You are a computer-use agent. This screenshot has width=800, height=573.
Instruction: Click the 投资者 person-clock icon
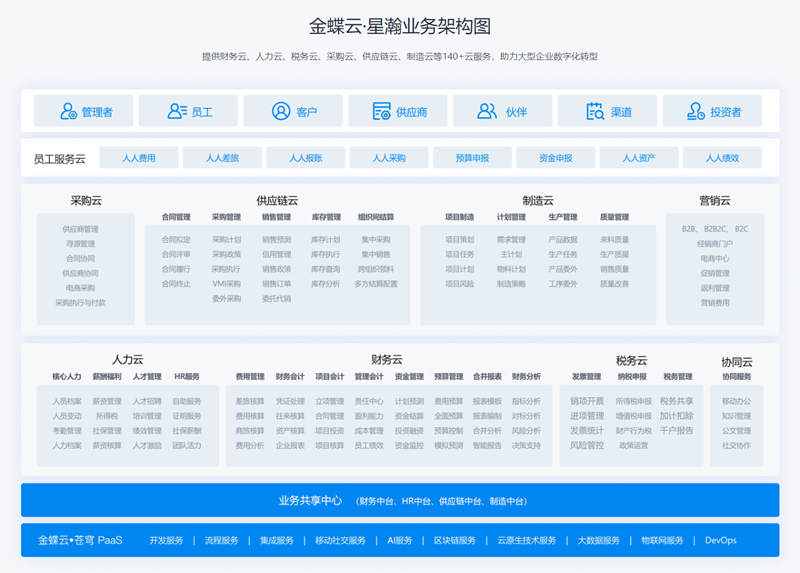pyautogui.click(x=696, y=111)
